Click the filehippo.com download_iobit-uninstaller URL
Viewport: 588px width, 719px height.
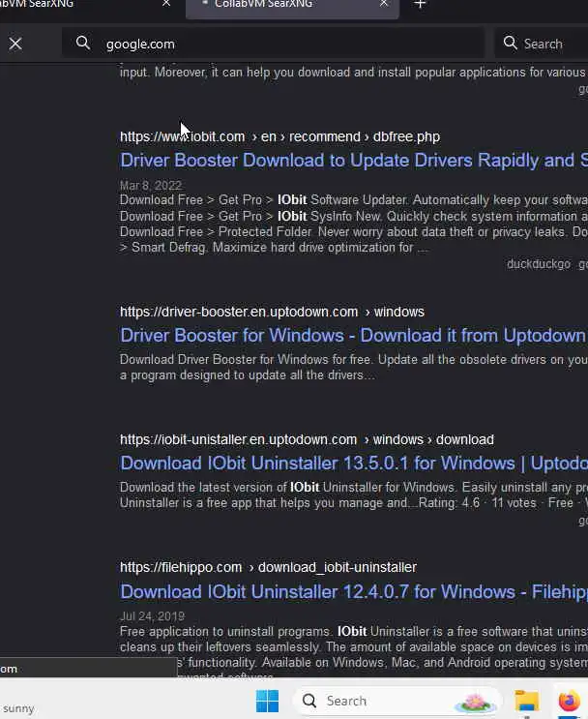click(x=268, y=567)
